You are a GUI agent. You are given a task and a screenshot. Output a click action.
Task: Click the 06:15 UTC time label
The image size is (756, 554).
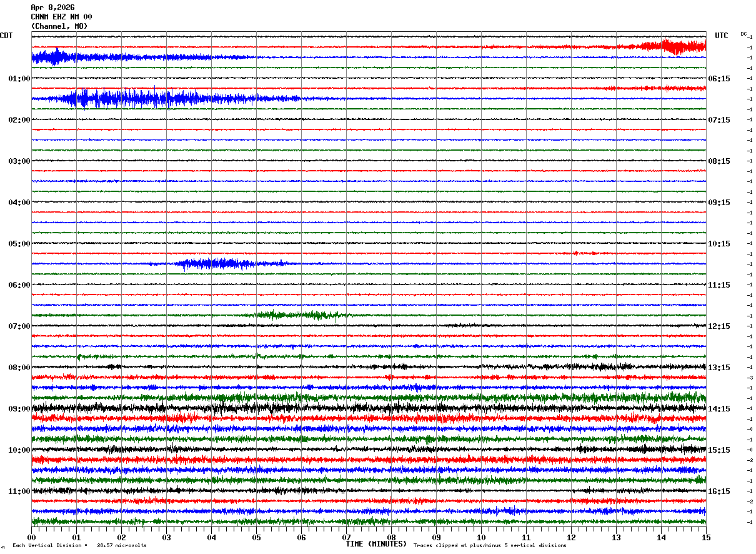pos(719,78)
